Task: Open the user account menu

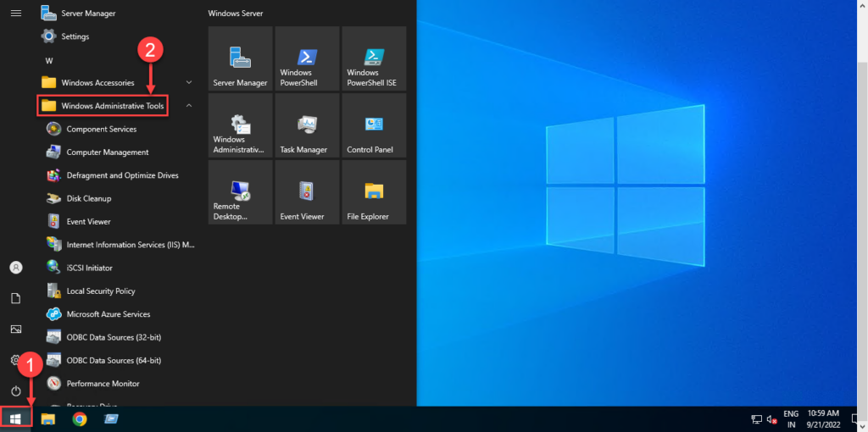Action: click(x=16, y=268)
